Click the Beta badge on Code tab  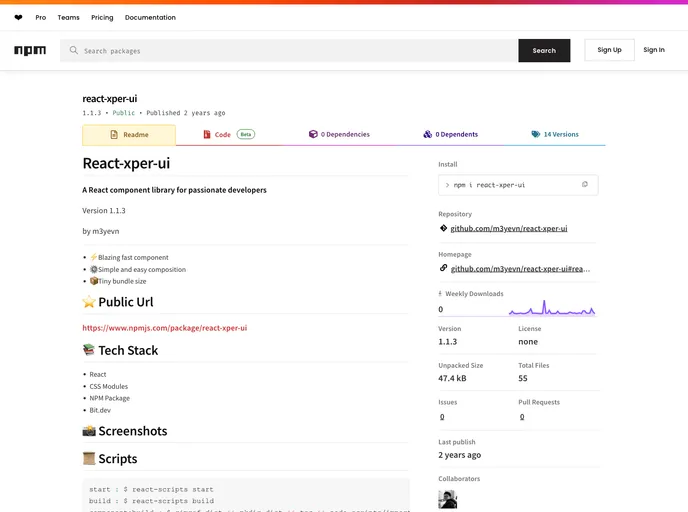point(246,134)
